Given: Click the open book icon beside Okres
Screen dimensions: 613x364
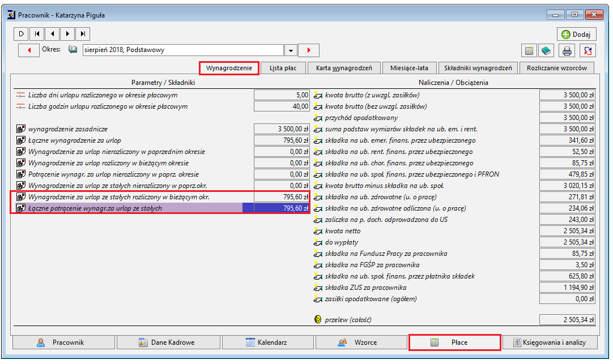Looking at the screenshot, I should (x=73, y=49).
